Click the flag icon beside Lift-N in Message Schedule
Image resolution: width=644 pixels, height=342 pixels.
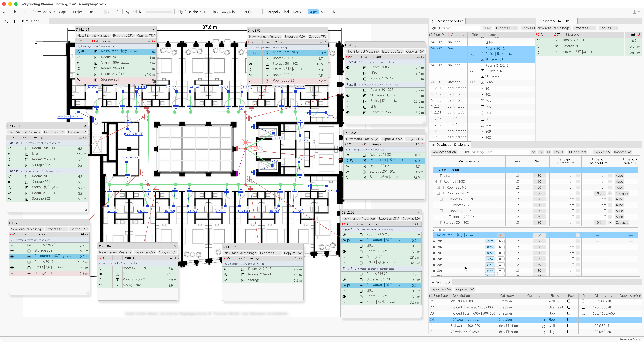[483, 43]
